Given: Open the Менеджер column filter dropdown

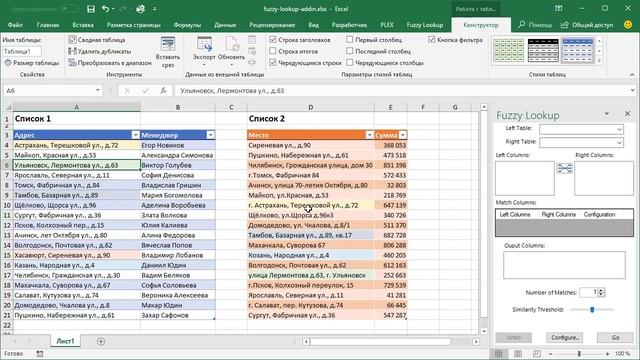Looking at the screenshot, I should coord(210,135).
